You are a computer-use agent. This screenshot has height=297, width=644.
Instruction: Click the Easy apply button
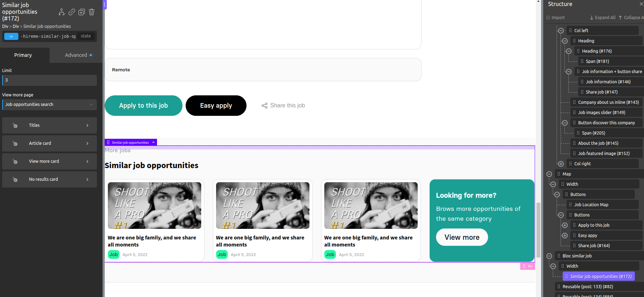coord(216,106)
